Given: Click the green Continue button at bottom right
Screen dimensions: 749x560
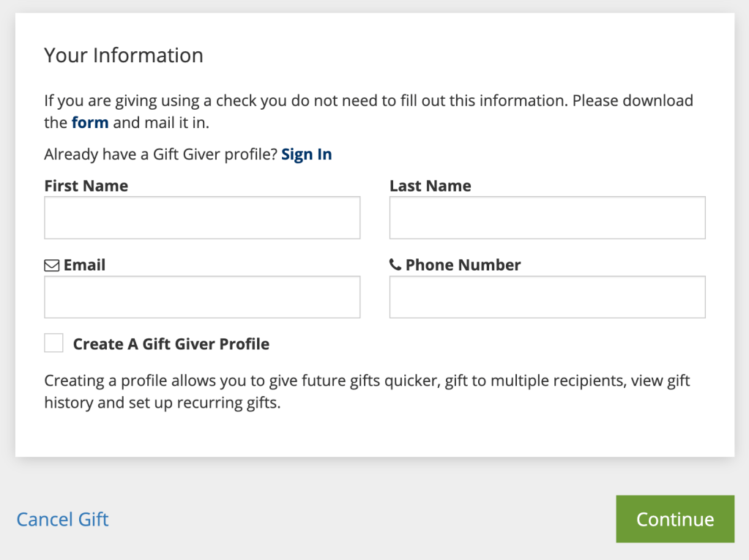Looking at the screenshot, I should pyautogui.click(x=674, y=519).
